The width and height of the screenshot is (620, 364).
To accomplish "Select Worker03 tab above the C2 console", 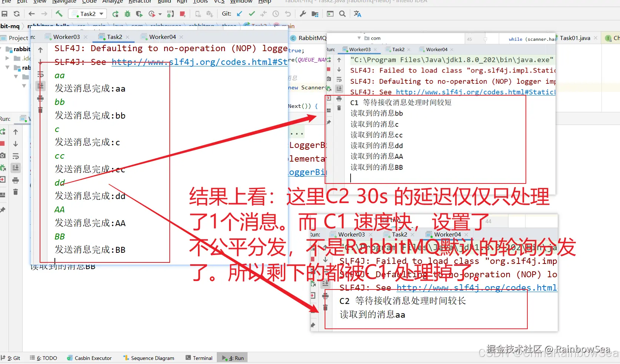I will click(351, 234).
